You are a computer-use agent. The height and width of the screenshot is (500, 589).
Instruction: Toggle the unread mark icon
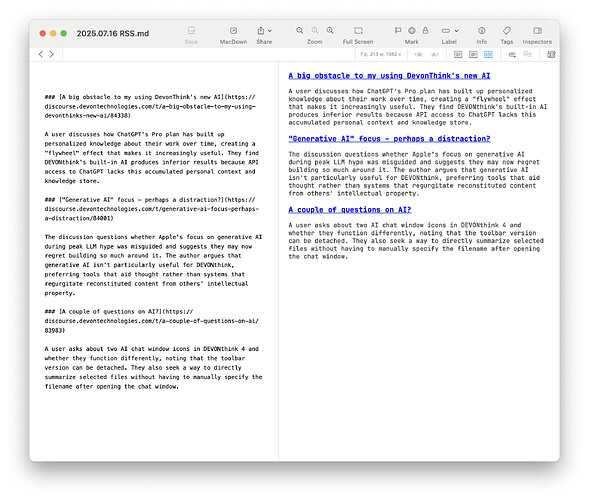[x=412, y=30]
